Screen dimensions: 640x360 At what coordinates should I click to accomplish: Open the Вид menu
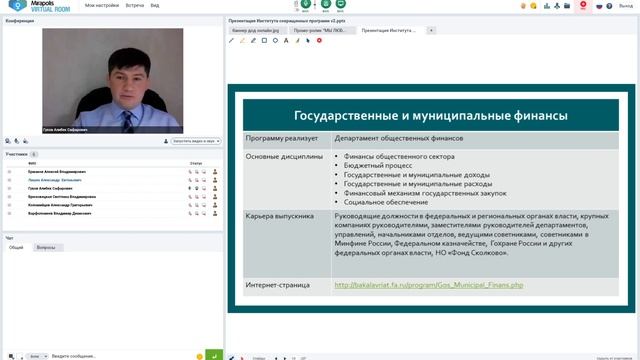pyautogui.click(x=155, y=6)
